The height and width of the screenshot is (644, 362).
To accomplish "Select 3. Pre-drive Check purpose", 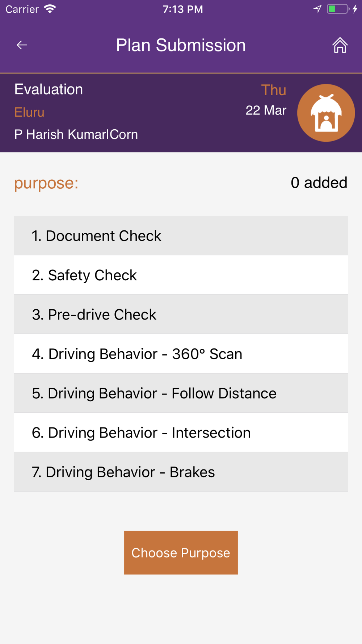I will pos(181,314).
